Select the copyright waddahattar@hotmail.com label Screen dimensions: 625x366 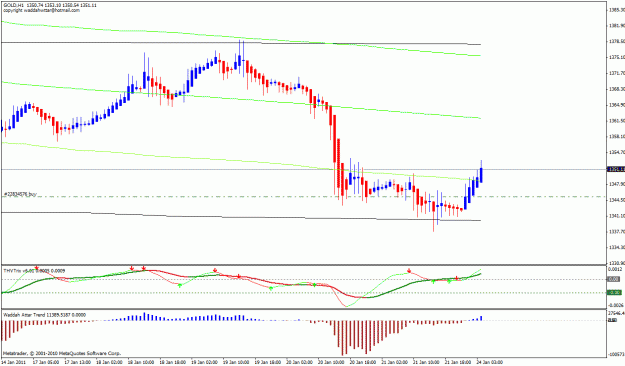pyautogui.click(x=41, y=10)
